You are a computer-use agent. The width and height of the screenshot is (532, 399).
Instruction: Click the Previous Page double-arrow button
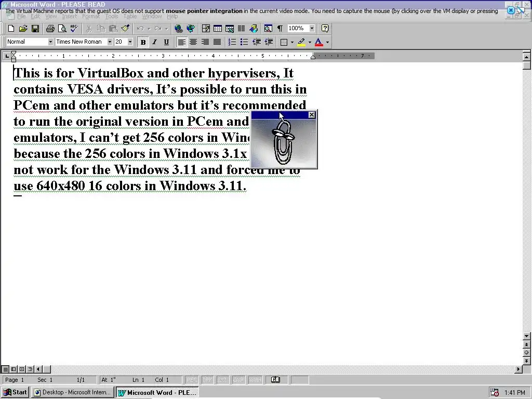coord(527,344)
